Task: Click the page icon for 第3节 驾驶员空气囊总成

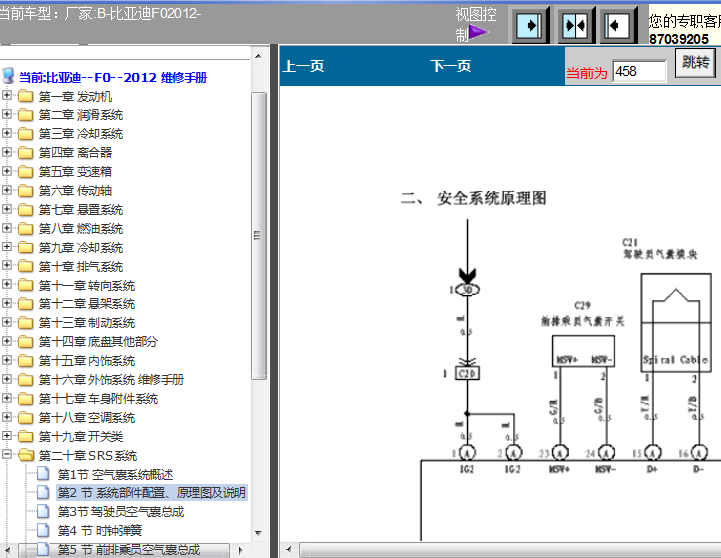Action: [43, 511]
